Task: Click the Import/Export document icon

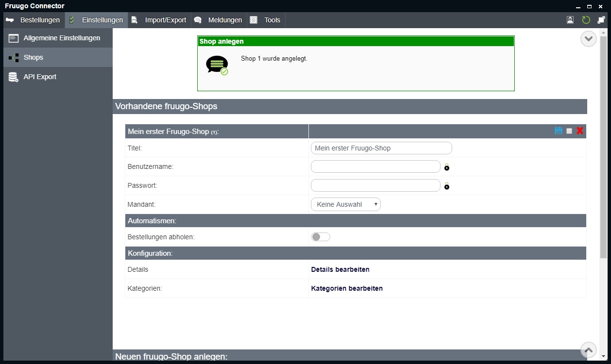Action: tap(135, 20)
